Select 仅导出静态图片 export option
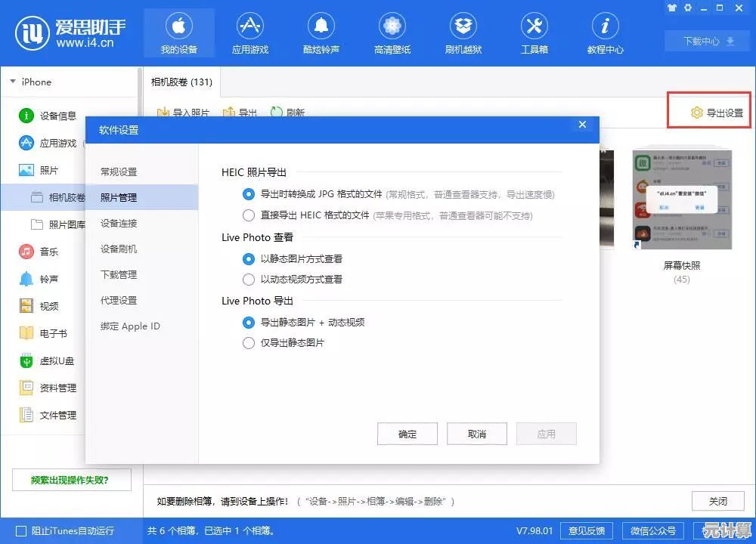The height and width of the screenshot is (544, 756). (x=249, y=343)
